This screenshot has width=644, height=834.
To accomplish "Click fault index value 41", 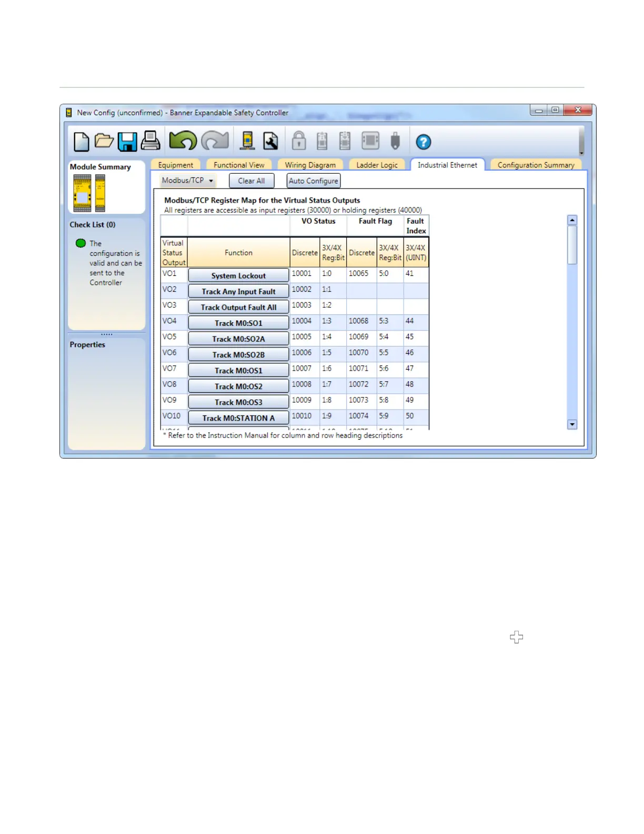I will pyautogui.click(x=409, y=273).
